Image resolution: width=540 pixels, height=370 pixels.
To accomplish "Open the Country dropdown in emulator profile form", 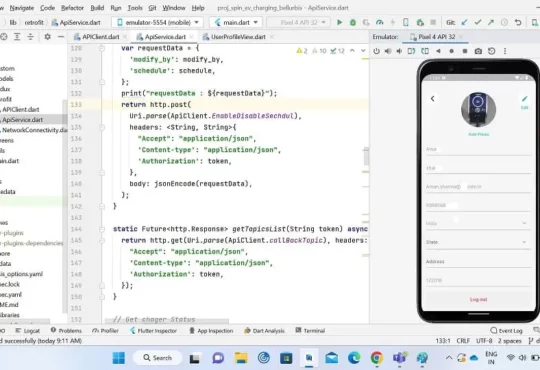I will coord(478,223).
